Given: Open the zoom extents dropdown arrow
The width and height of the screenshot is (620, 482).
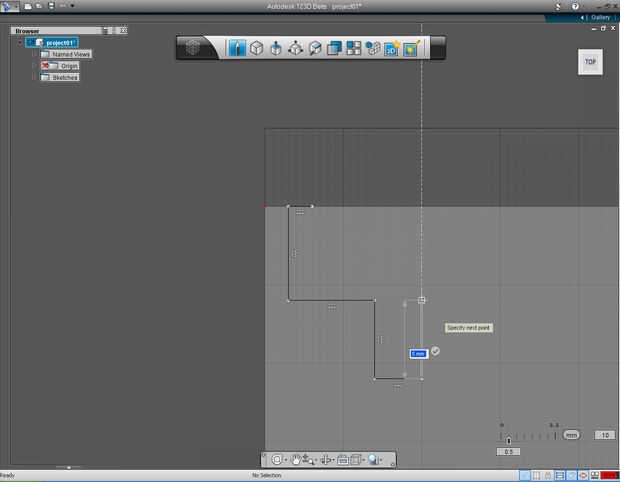Looking at the screenshot, I should (x=285, y=460).
